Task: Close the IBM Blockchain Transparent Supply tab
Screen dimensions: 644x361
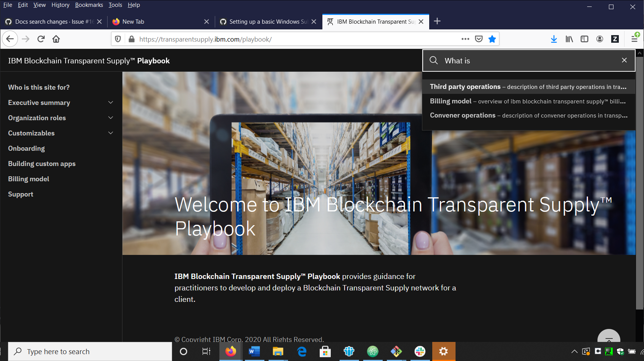Action: coord(421,22)
